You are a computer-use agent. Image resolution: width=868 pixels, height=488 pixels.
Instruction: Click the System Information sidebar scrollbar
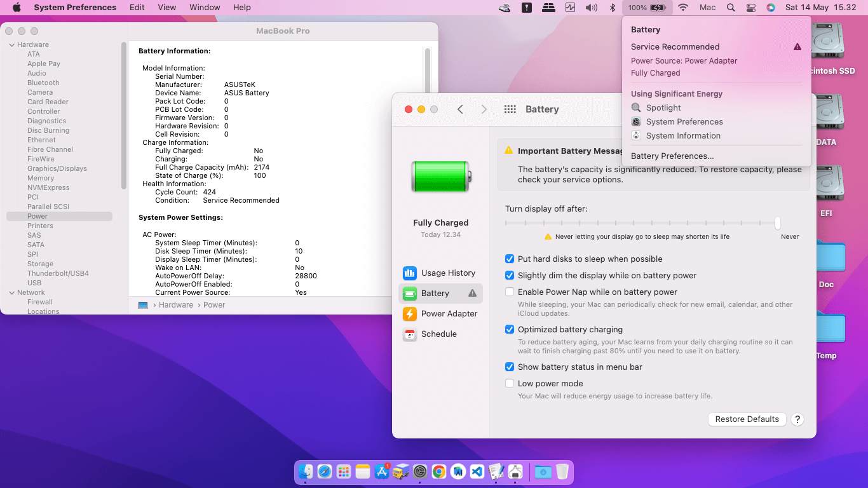click(x=123, y=114)
